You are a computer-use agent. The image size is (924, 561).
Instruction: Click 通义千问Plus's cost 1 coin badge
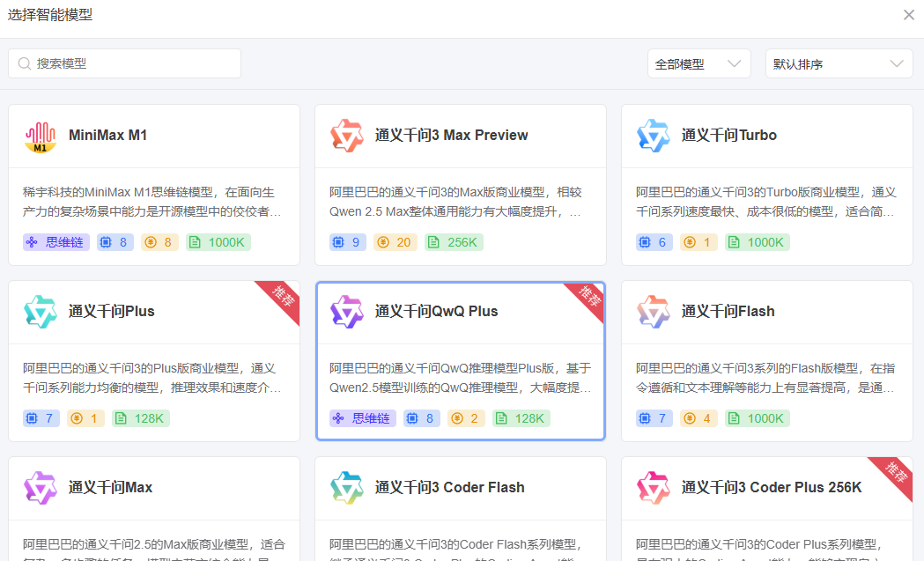(85, 418)
